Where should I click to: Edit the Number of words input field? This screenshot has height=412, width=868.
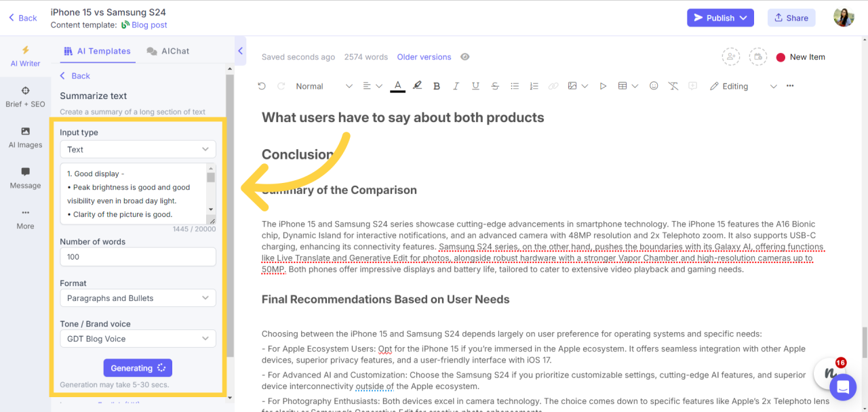click(x=138, y=257)
